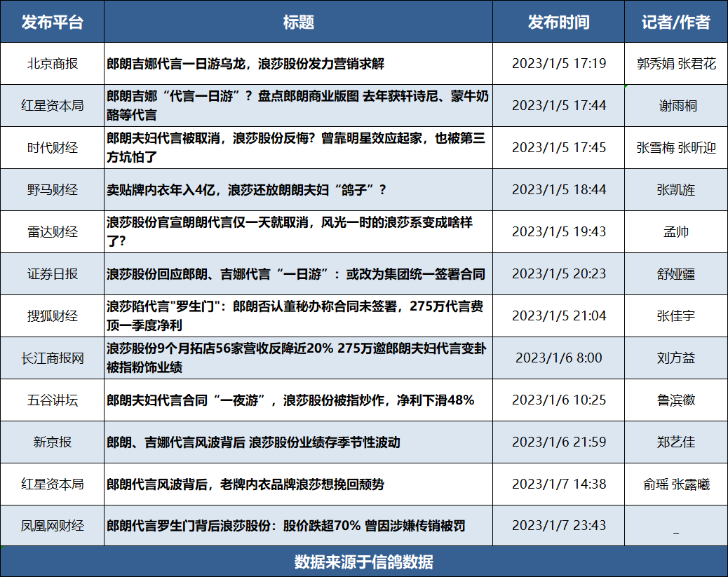
Task: Click the title 浪莎陷代言"罗生门"
Action: click(x=299, y=315)
